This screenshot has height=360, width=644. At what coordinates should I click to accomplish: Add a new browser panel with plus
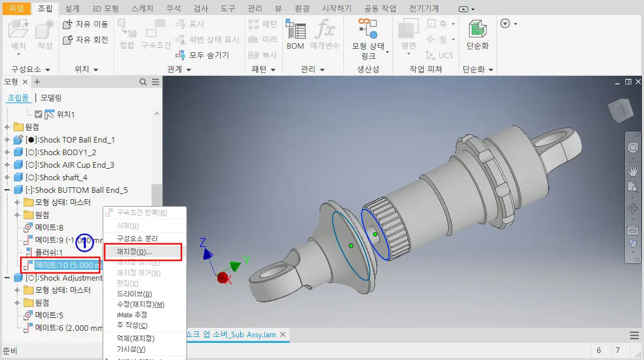coord(37,82)
